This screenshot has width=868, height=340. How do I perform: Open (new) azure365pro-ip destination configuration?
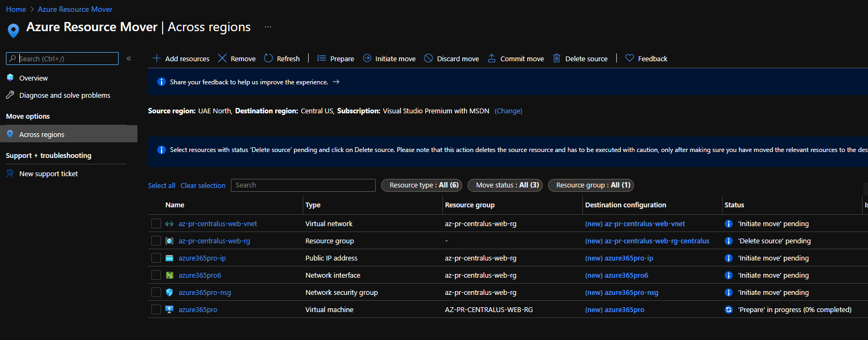619,258
